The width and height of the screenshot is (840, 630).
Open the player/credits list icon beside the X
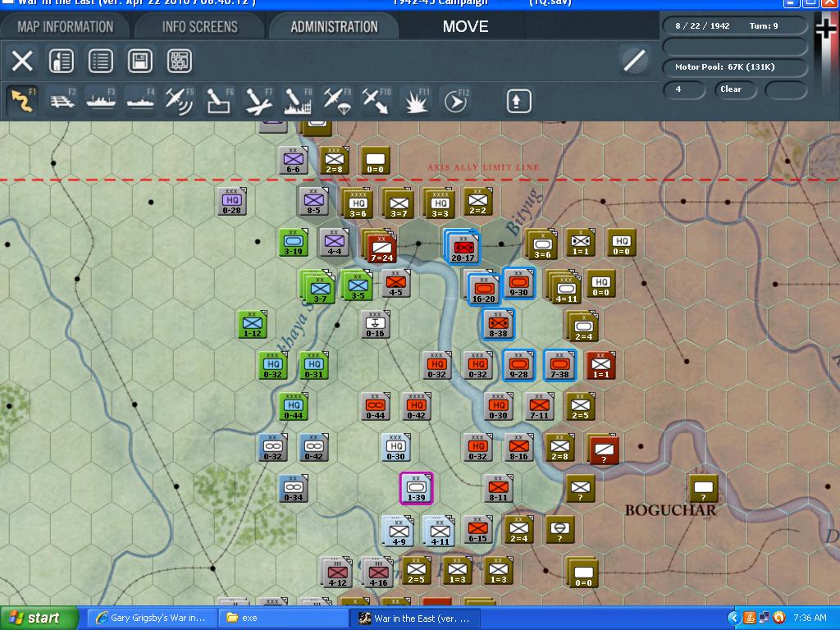(61, 61)
